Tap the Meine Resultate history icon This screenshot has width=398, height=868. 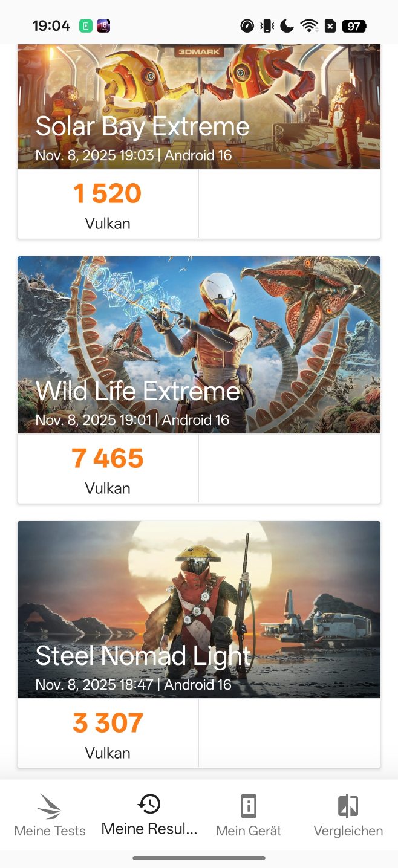[149, 803]
